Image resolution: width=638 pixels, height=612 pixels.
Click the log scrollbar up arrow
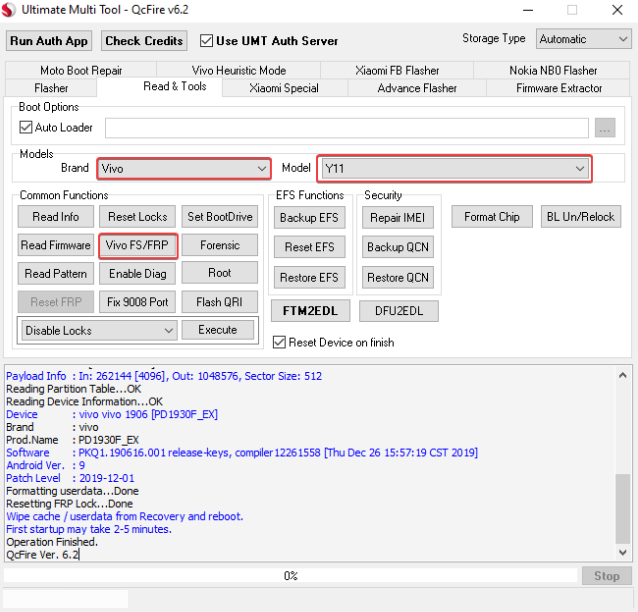click(623, 376)
